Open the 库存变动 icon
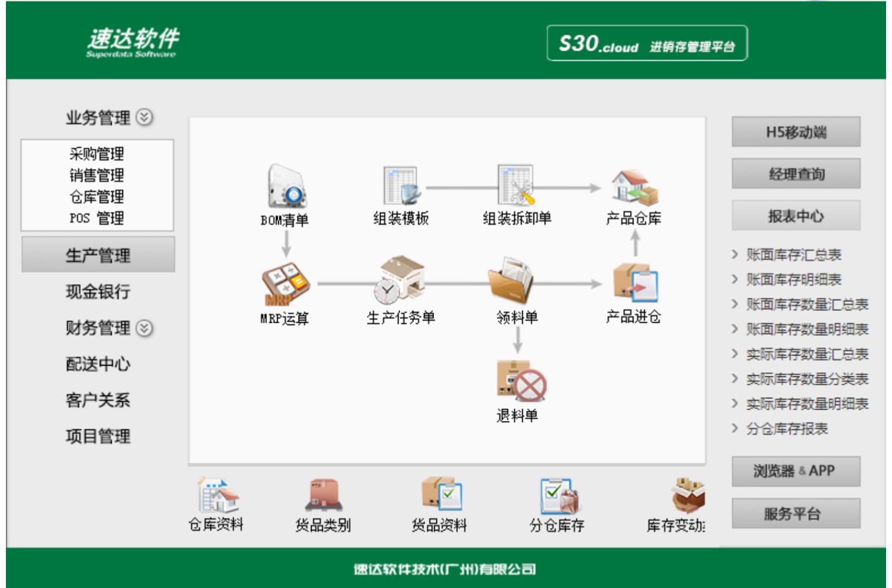 (688, 496)
